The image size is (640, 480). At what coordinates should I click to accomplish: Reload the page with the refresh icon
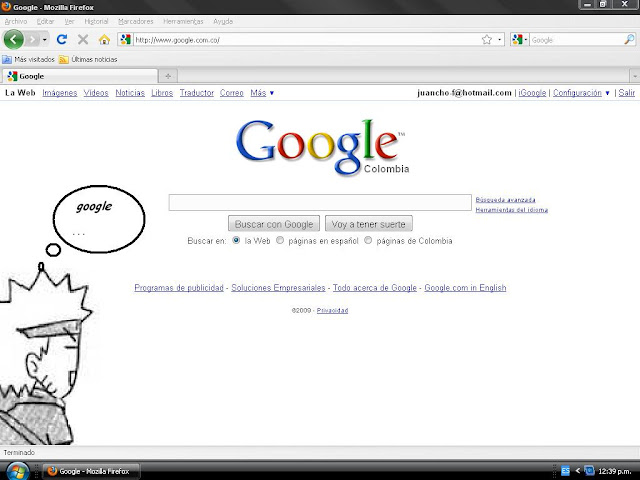[62, 40]
